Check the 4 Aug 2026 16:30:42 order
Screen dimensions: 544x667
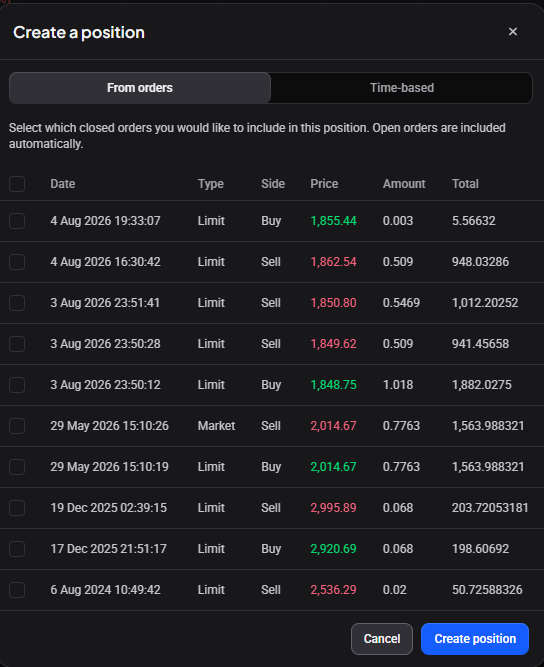pyautogui.click(x=17, y=262)
